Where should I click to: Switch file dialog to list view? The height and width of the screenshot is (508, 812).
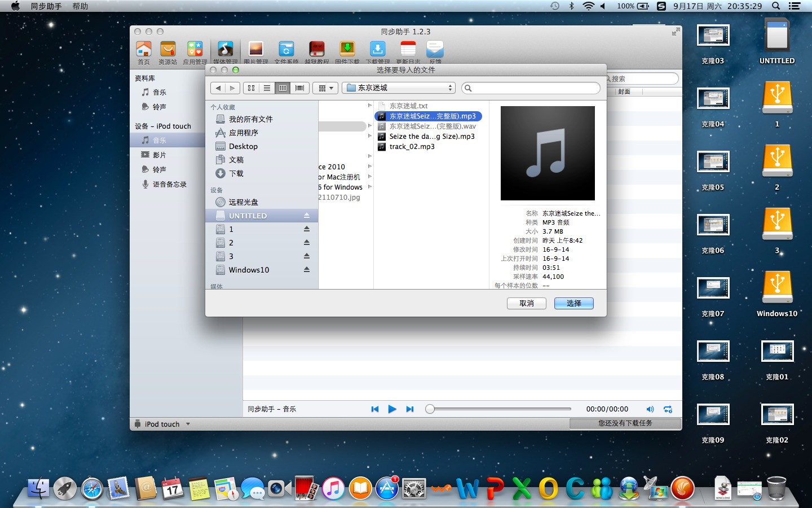click(x=267, y=88)
